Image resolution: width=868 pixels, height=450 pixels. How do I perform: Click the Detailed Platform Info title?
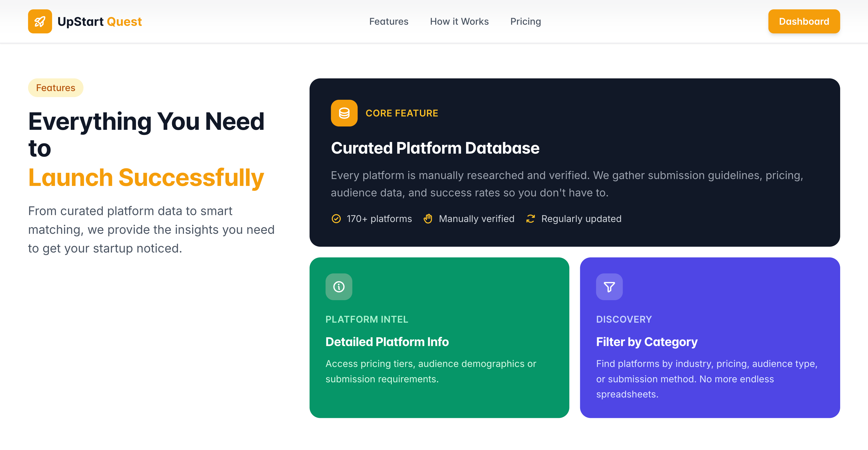click(x=387, y=342)
